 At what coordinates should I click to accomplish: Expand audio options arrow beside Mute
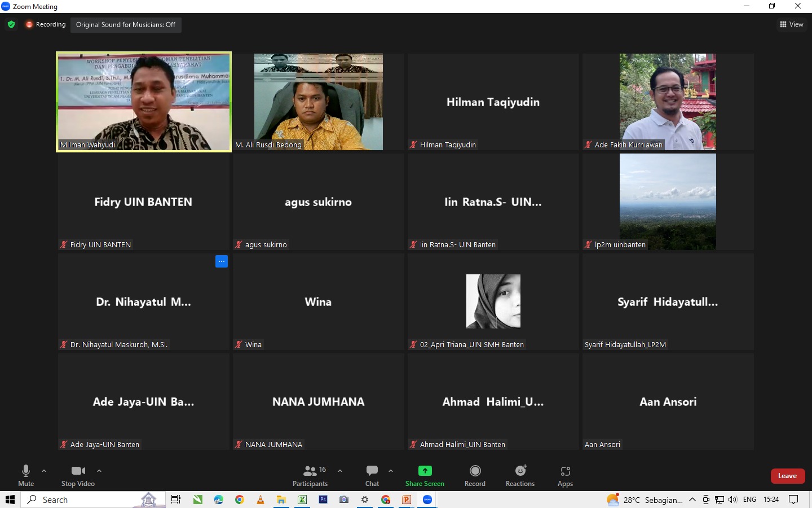click(44, 471)
